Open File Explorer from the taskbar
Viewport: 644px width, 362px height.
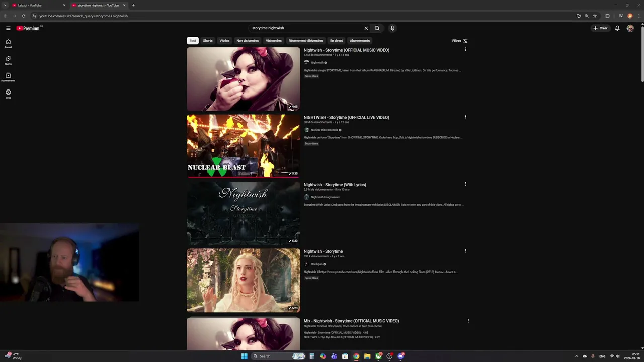click(x=367, y=356)
